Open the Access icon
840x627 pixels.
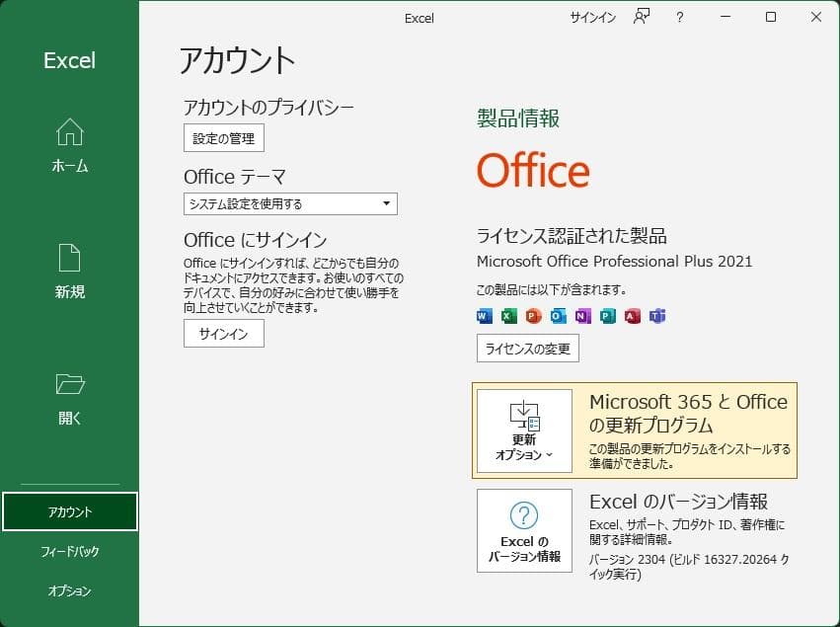pos(634,316)
